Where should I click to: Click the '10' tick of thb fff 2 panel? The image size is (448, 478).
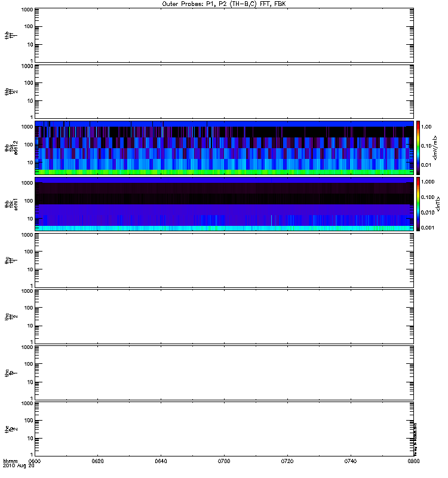pos(30,101)
